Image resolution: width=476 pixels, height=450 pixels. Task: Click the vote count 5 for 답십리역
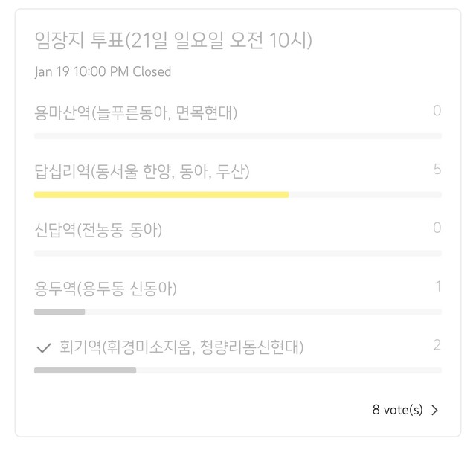point(437,169)
